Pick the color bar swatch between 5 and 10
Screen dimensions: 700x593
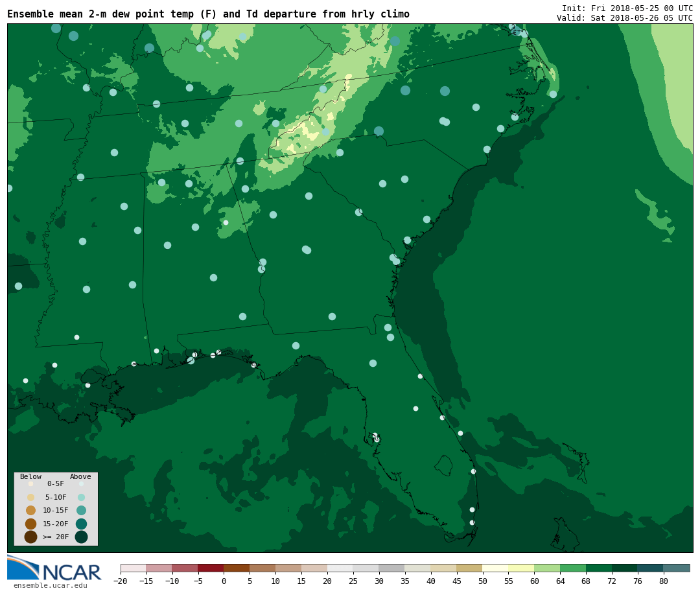pyautogui.click(x=262, y=568)
